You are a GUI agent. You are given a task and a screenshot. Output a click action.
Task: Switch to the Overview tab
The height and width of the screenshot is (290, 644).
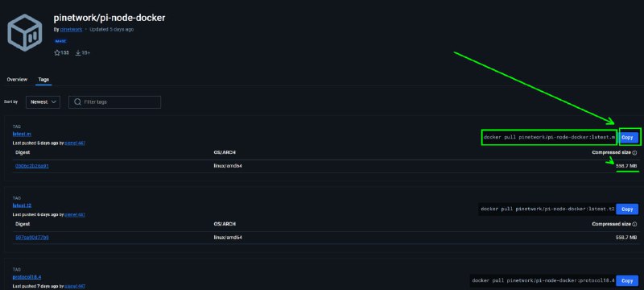[x=17, y=80]
